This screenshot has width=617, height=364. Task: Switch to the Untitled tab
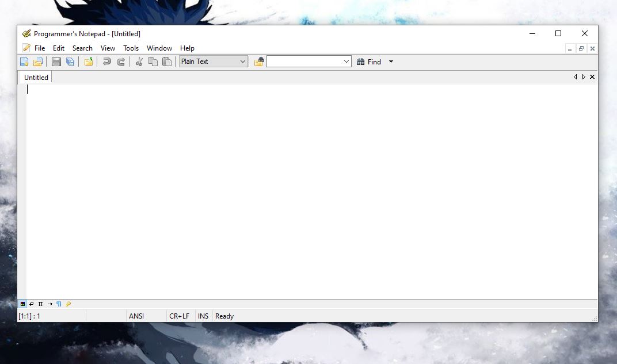click(36, 77)
